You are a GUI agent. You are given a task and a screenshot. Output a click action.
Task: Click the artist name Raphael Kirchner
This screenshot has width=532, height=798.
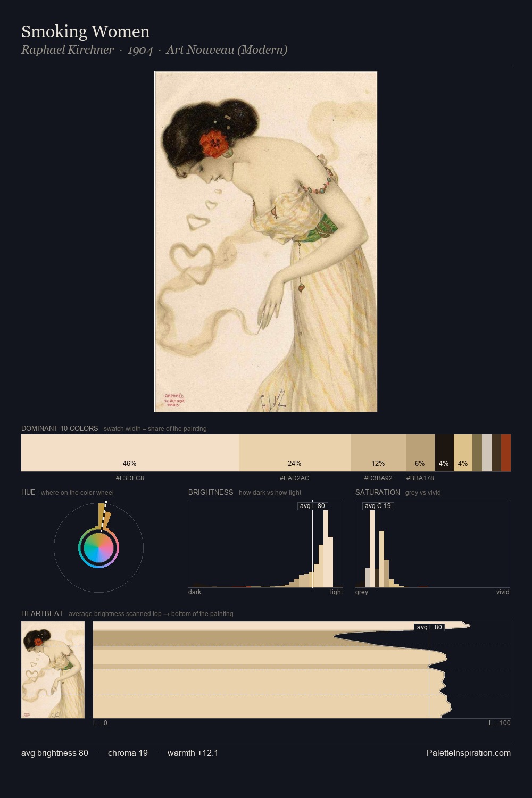pyautogui.click(x=68, y=50)
